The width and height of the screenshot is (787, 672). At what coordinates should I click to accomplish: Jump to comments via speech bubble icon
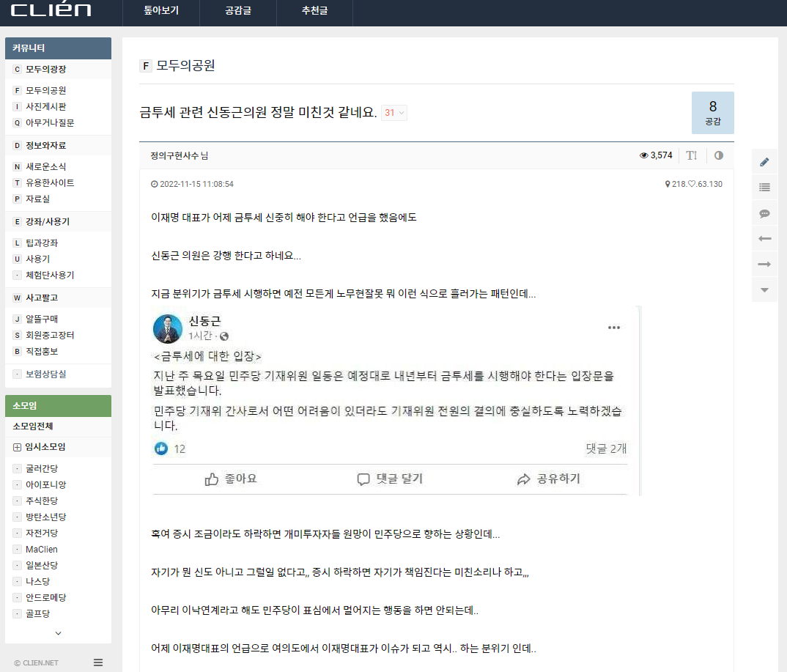(x=764, y=213)
